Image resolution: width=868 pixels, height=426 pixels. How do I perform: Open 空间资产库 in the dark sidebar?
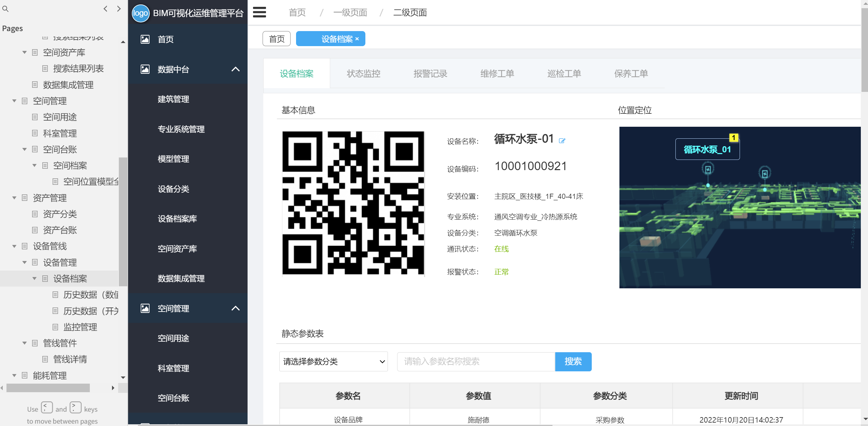pyautogui.click(x=177, y=249)
